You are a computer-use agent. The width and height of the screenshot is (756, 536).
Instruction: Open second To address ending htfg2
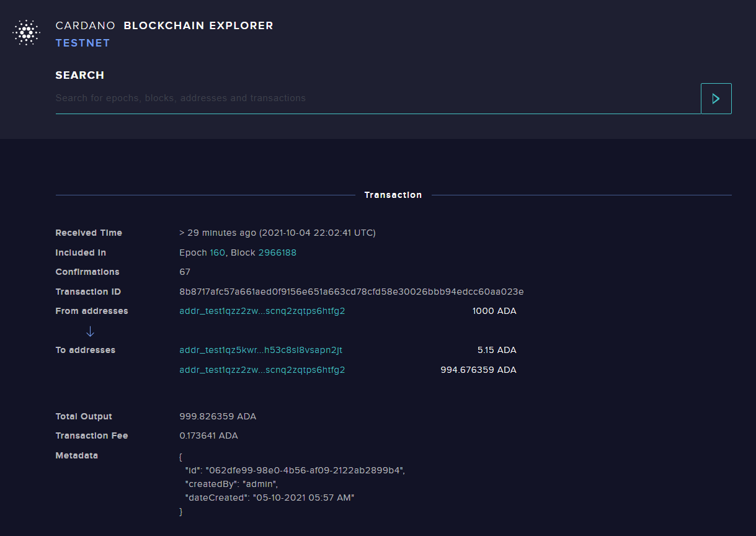pyautogui.click(x=262, y=370)
